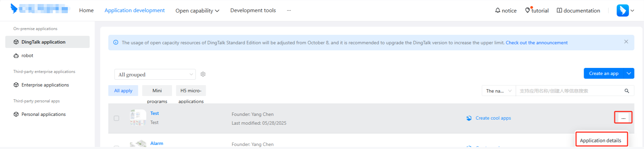Expand the Open capability menu
This screenshot has width=644, height=149.
[197, 11]
